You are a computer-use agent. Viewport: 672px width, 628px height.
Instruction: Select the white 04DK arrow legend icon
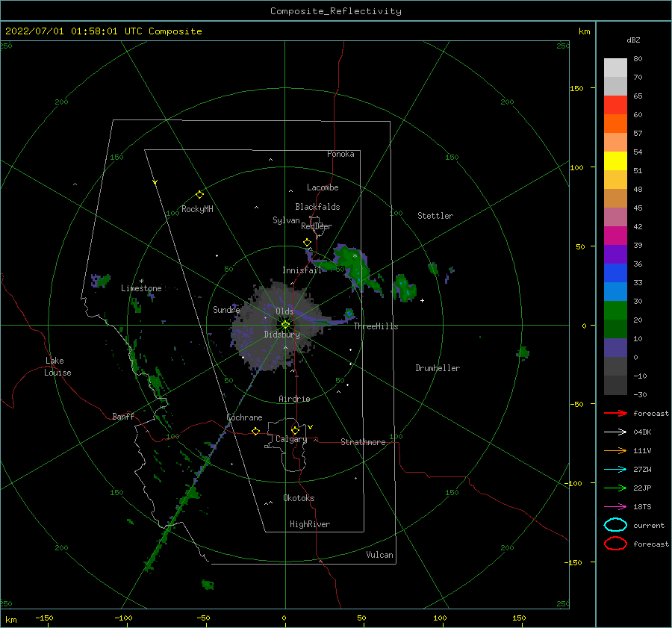[615, 432]
